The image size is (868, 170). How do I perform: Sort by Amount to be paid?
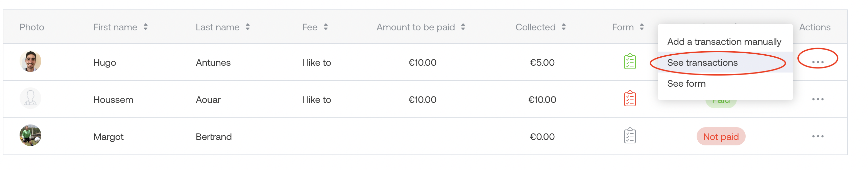pyautogui.click(x=463, y=27)
